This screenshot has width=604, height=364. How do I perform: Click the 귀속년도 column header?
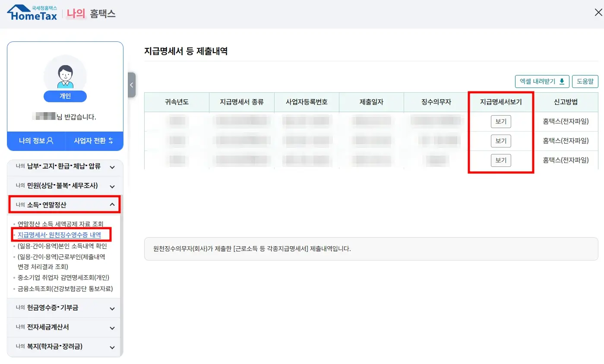pos(177,102)
